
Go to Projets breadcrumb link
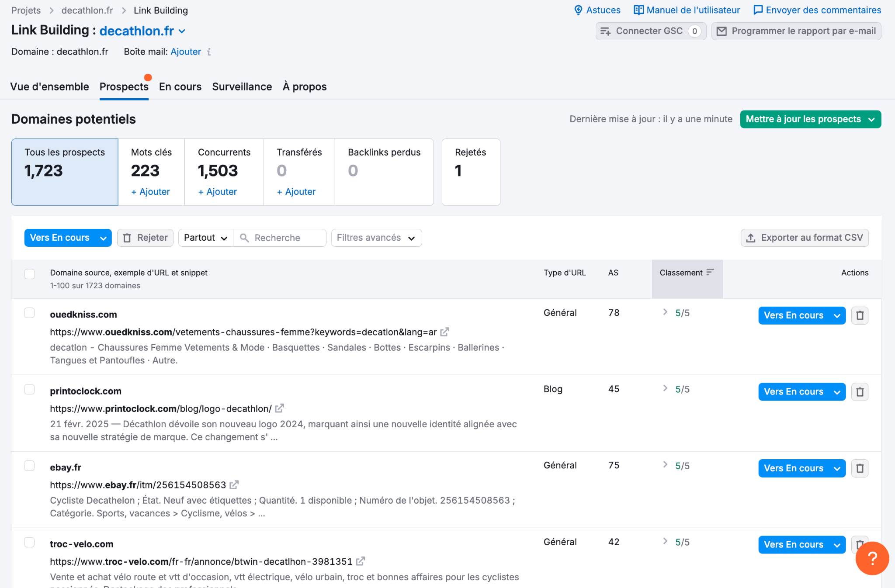[26, 10]
